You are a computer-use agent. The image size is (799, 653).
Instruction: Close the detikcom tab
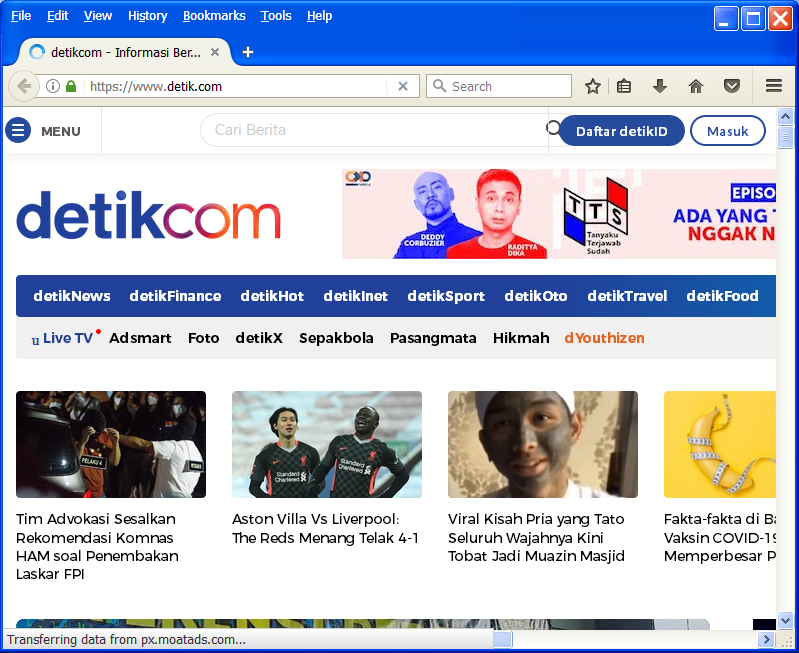(x=214, y=52)
